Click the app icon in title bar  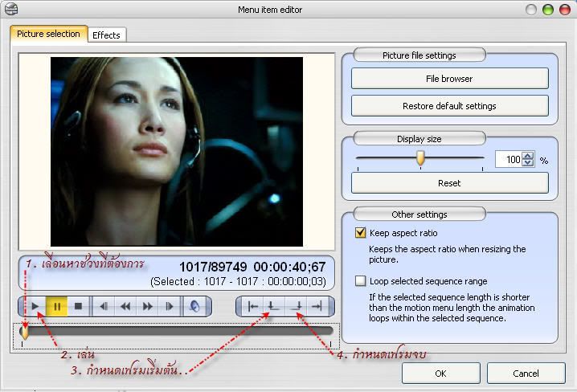coord(11,9)
